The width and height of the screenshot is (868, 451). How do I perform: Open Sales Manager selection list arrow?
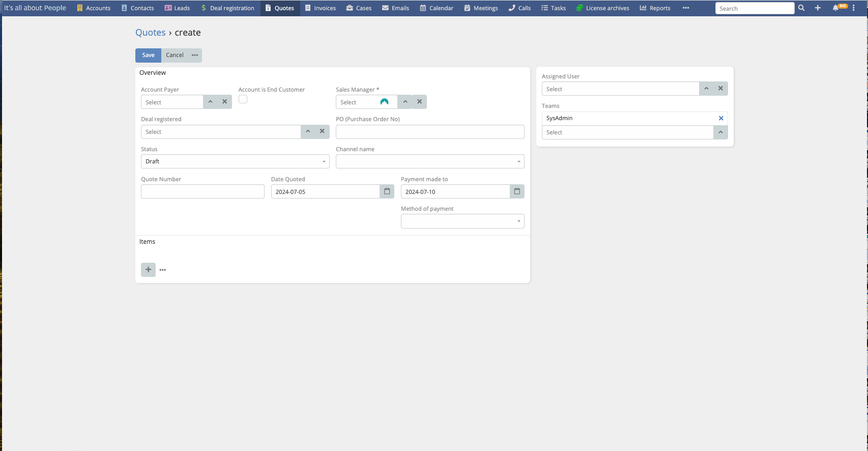point(405,102)
